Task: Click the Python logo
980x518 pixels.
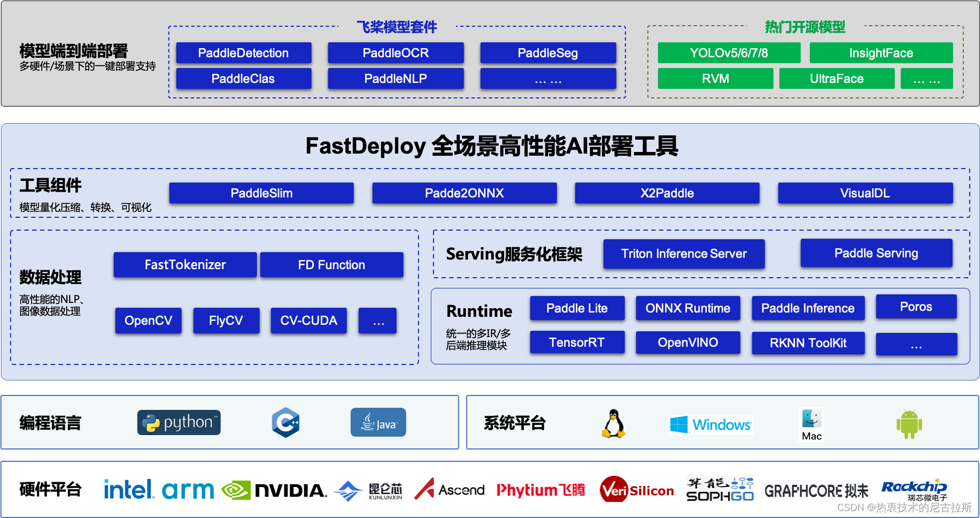Action: (179, 423)
